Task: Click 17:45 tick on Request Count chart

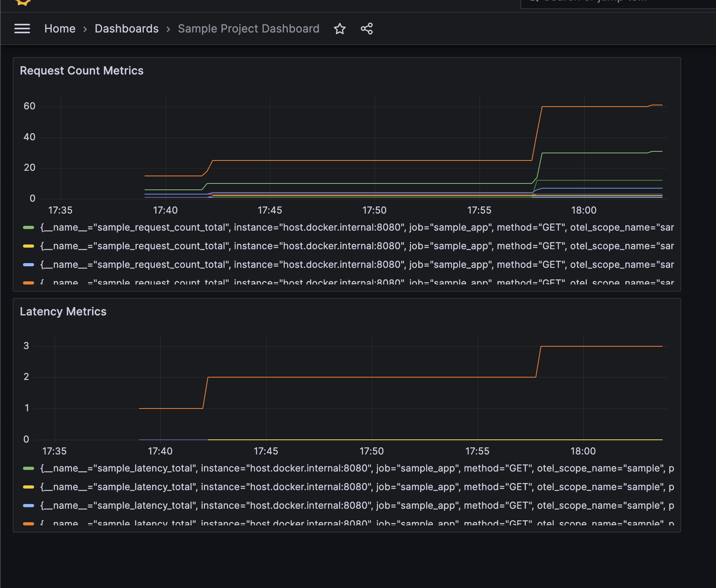Action: pyautogui.click(x=270, y=210)
